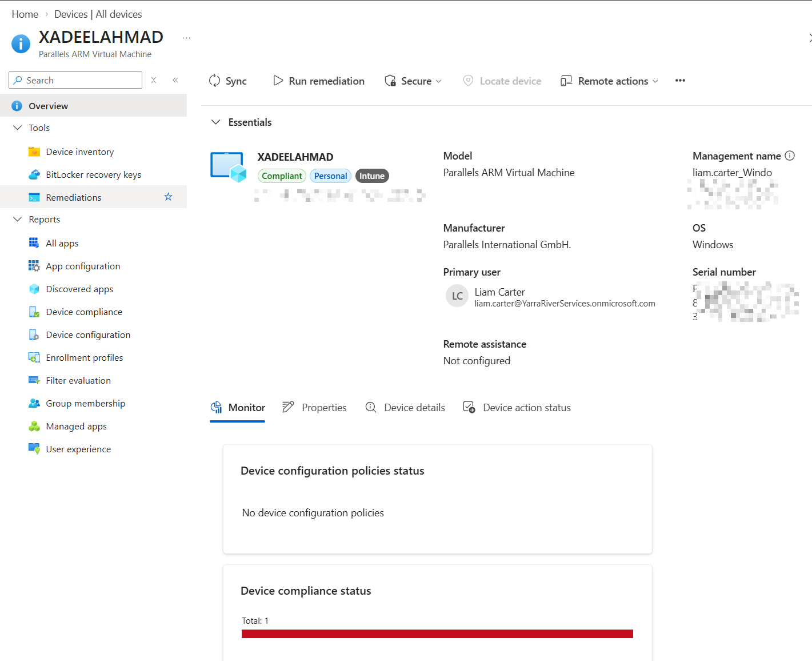Screen dimensions: 812x661
Task: Click the device computer icon in Essentials
Action: [229, 167]
